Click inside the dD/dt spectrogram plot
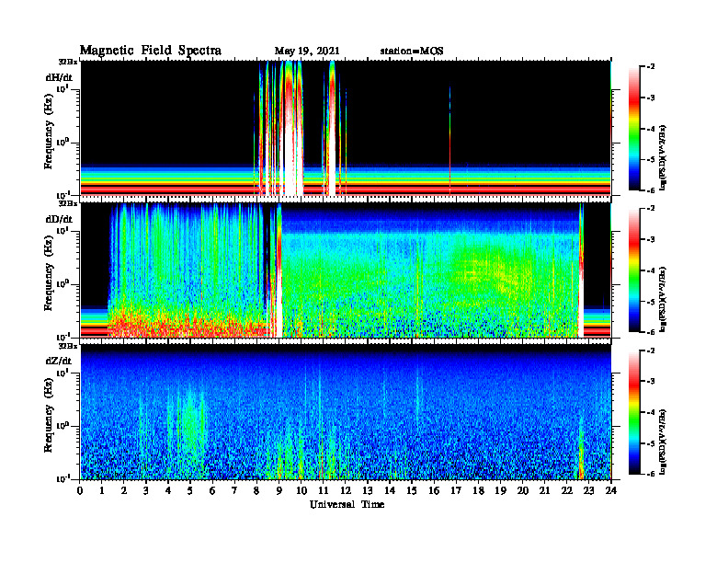Screen dimensions: 728x563 click(x=346, y=270)
